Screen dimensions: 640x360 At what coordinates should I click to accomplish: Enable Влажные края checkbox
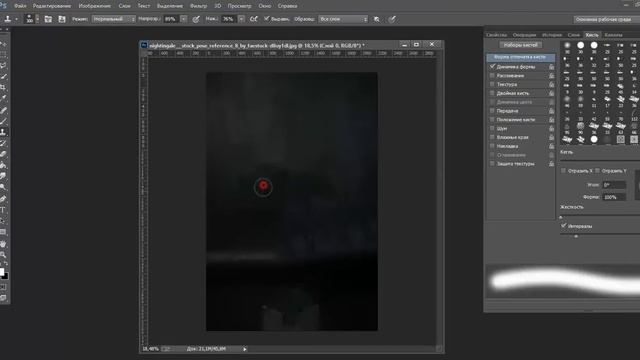pos(492,137)
